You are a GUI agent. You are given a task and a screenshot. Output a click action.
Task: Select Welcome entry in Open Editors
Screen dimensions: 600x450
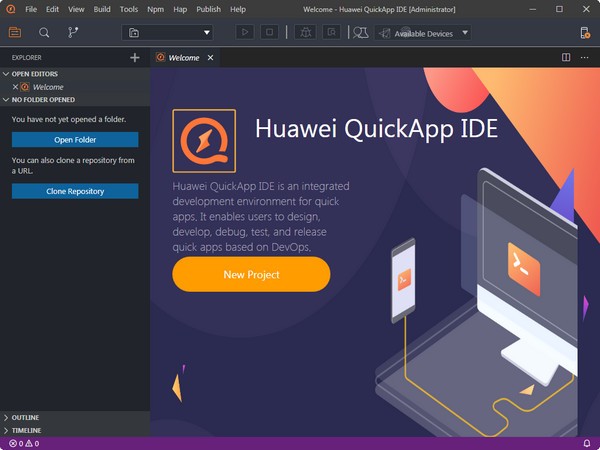75,87
